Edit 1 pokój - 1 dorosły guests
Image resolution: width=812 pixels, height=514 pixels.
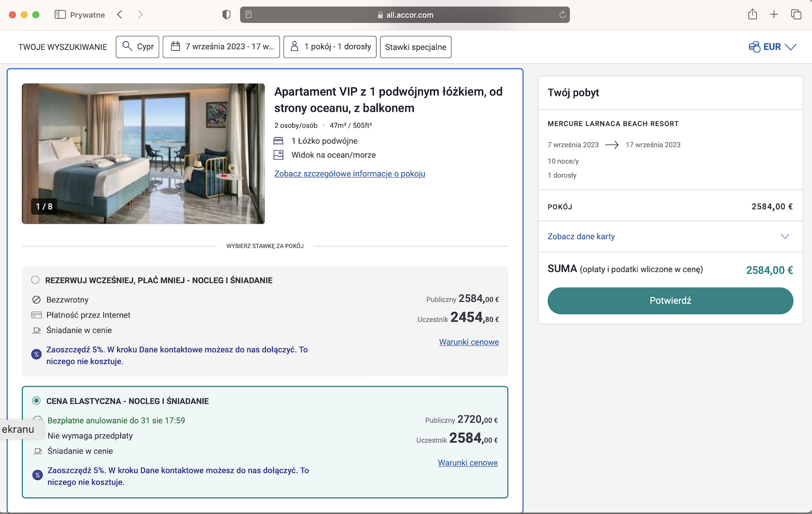(330, 47)
